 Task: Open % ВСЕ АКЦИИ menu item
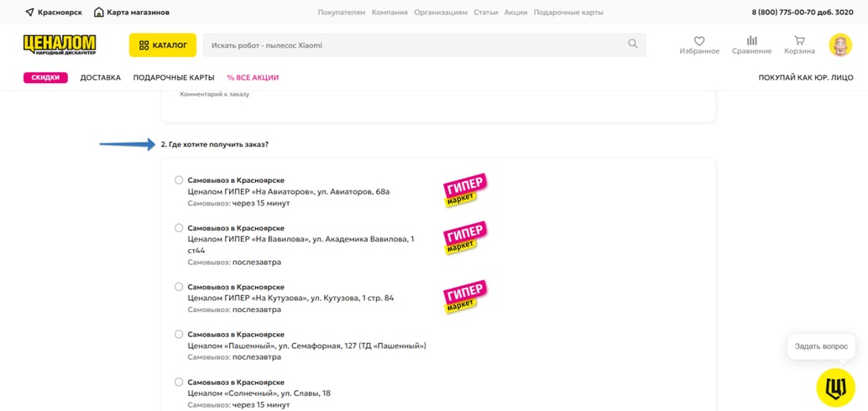coord(253,78)
